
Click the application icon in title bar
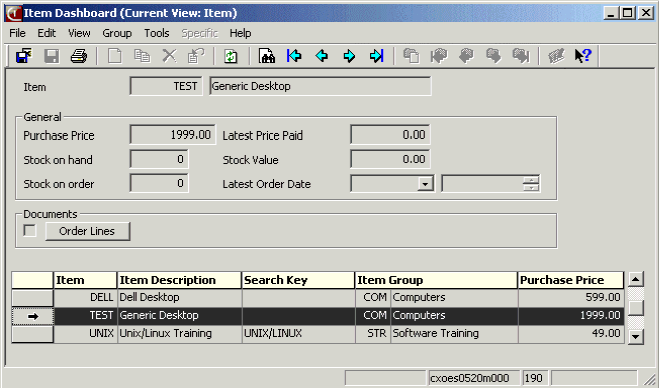pos(13,13)
